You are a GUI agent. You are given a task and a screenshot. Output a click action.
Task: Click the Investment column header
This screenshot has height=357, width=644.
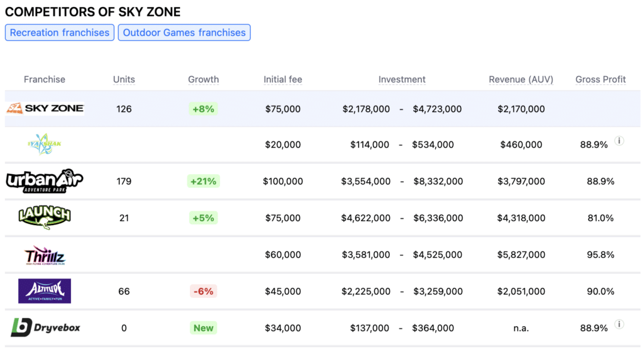click(402, 79)
